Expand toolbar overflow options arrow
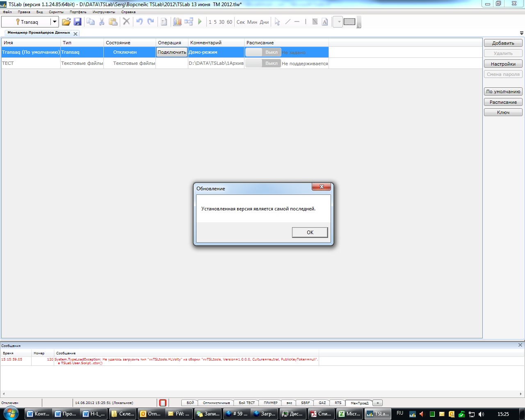Viewport: 525px width, 420px height. [359, 26]
